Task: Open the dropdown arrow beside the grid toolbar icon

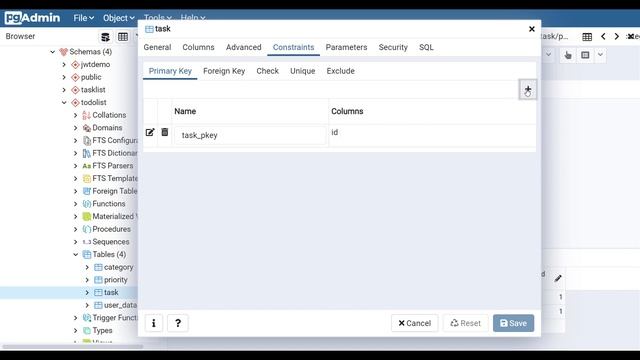Action: [x=600, y=55]
